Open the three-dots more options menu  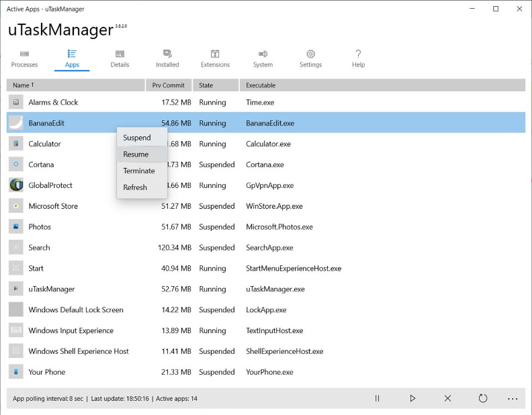513,399
